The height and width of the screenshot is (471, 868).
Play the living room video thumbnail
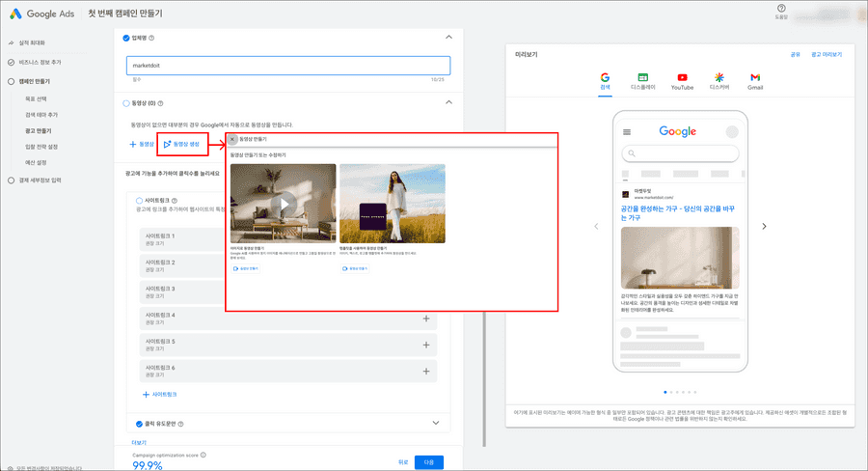tap(284, 204)
